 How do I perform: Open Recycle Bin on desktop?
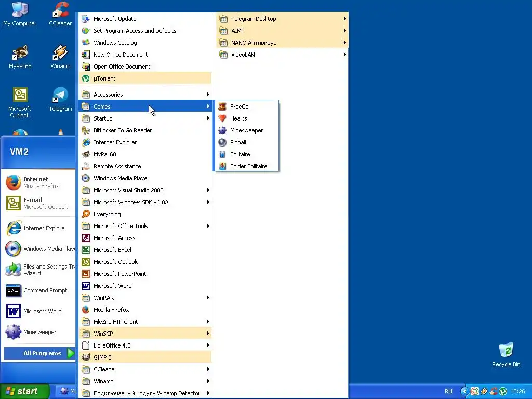506,354
